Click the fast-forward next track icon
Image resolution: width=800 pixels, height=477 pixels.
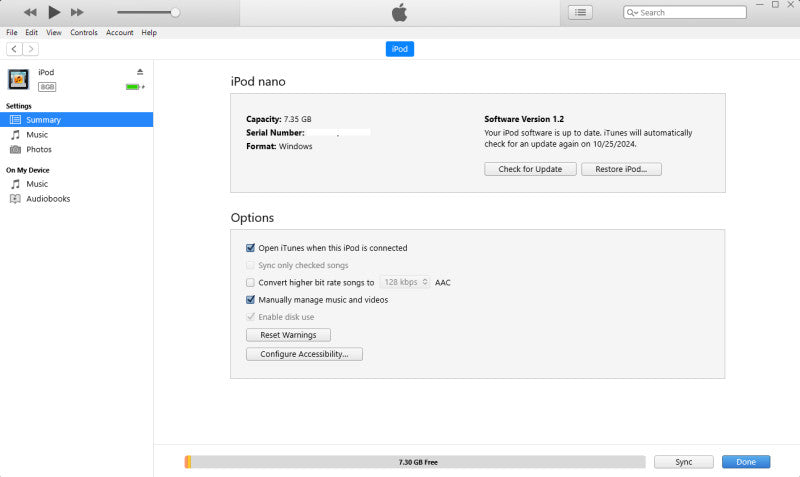click(77, 12)
